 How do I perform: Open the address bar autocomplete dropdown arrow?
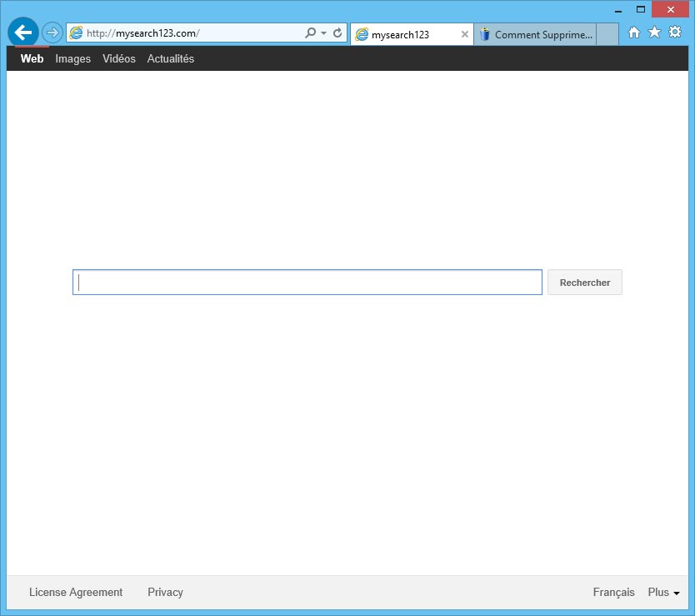click(323, 33)
